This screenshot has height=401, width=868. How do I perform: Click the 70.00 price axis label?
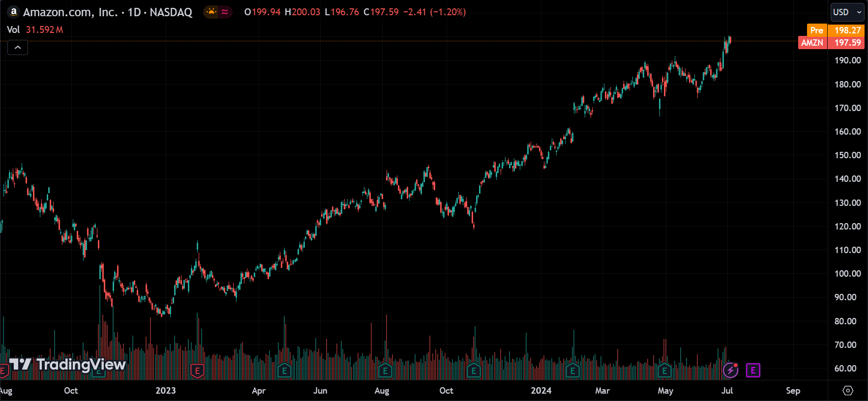[x=845, y=345]
